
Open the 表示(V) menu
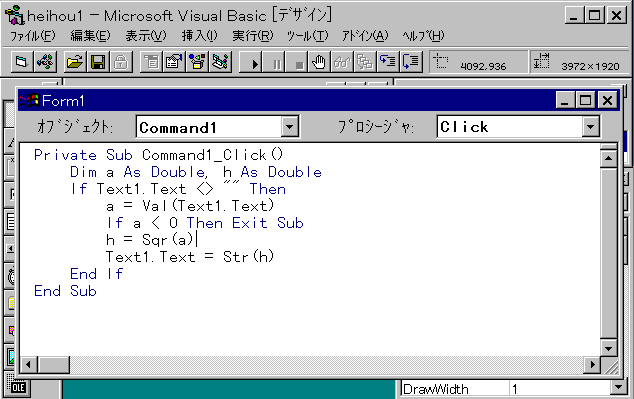[x=146, y=36]
